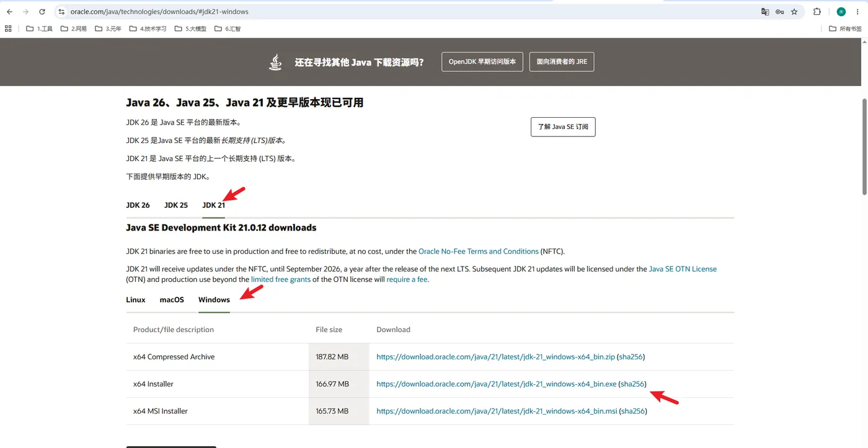This screenshot has width=868, height=448.
Task: Click the browser forward arrow
Action: pyautogui.click(x=25, y=12)
